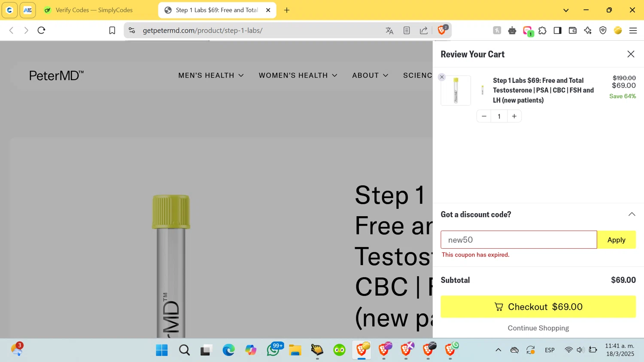Open Leo AI sparkle icon
644x362 pixels.
(588, 30)
